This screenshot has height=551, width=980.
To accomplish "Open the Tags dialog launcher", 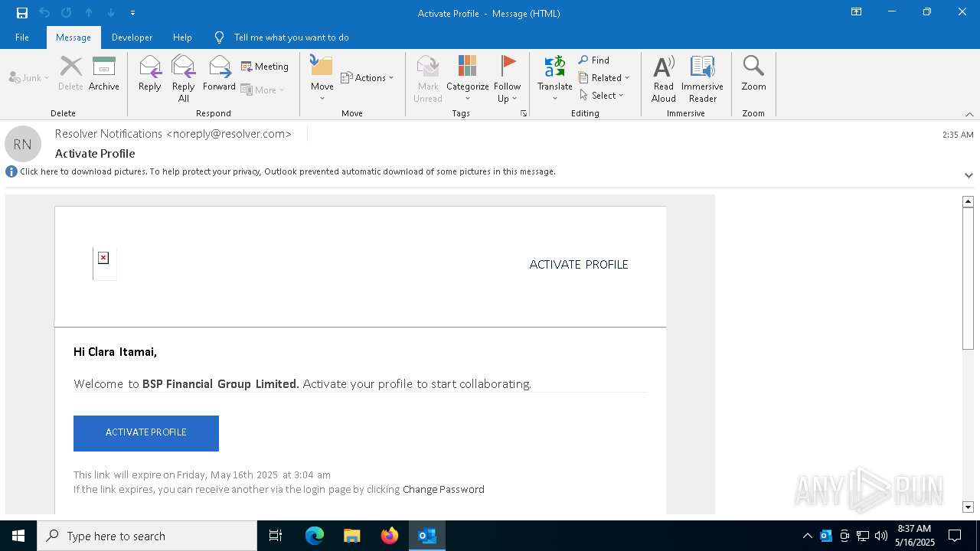I will coord(524,113).
